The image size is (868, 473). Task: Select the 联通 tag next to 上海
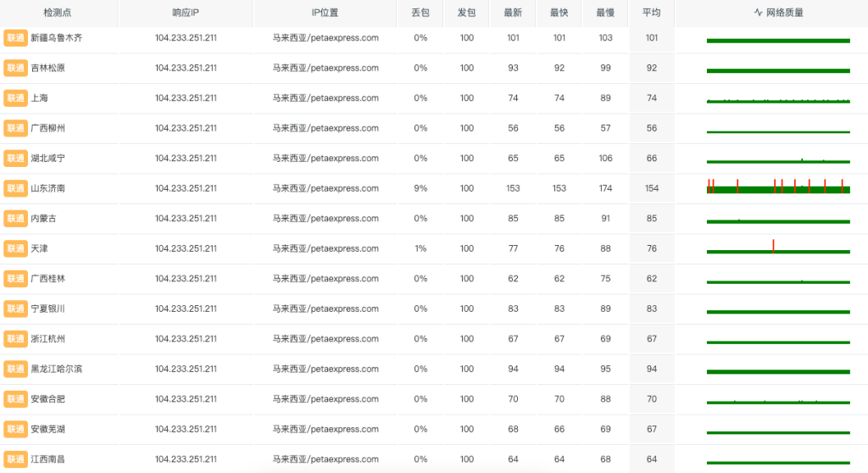[15, 98]
